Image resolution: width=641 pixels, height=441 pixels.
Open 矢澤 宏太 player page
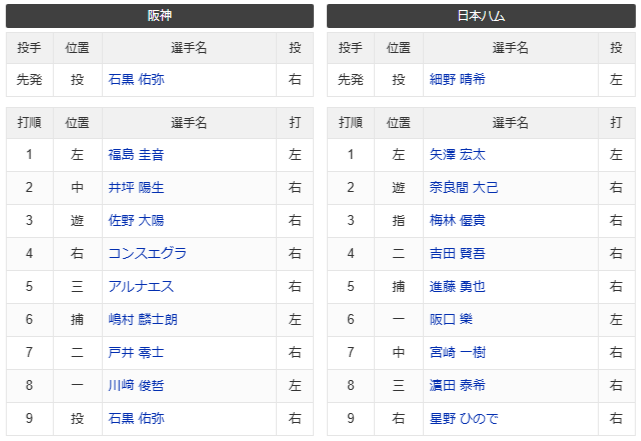pos(457,155)
